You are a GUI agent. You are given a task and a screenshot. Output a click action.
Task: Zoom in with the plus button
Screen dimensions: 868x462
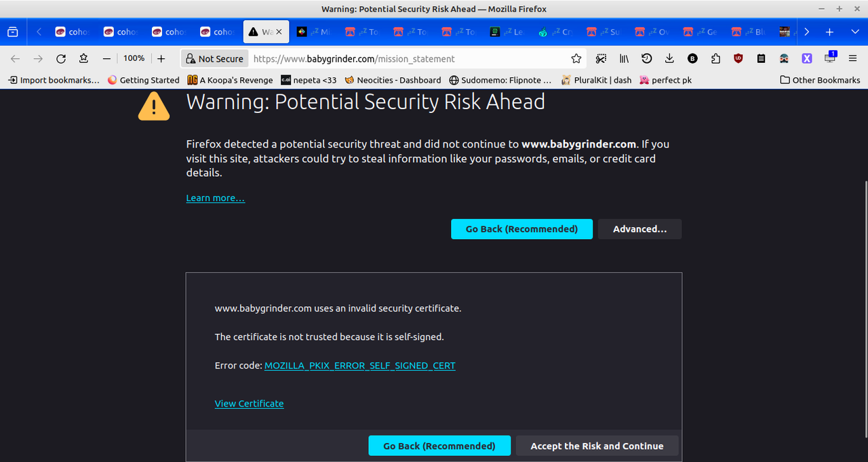point(161,59)
